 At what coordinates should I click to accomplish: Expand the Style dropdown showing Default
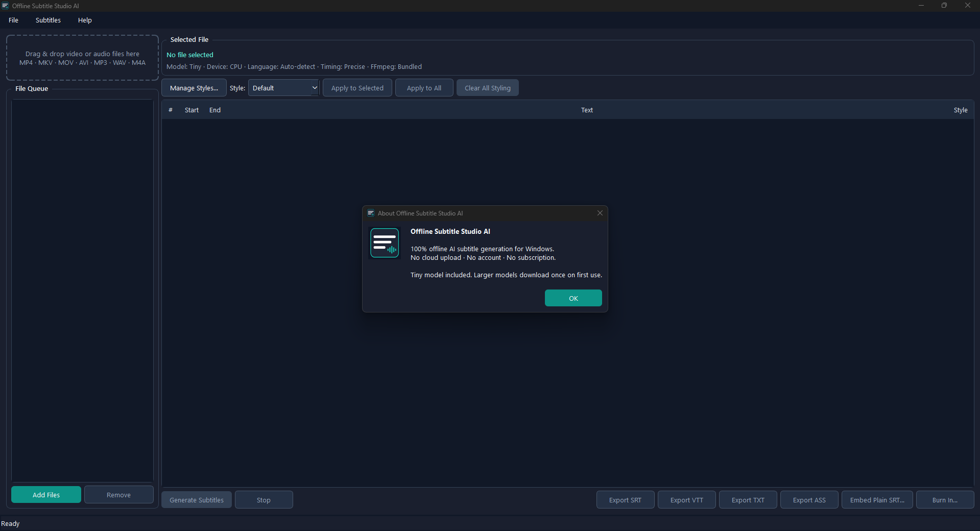pyautogui.click(x=283, y=88)
